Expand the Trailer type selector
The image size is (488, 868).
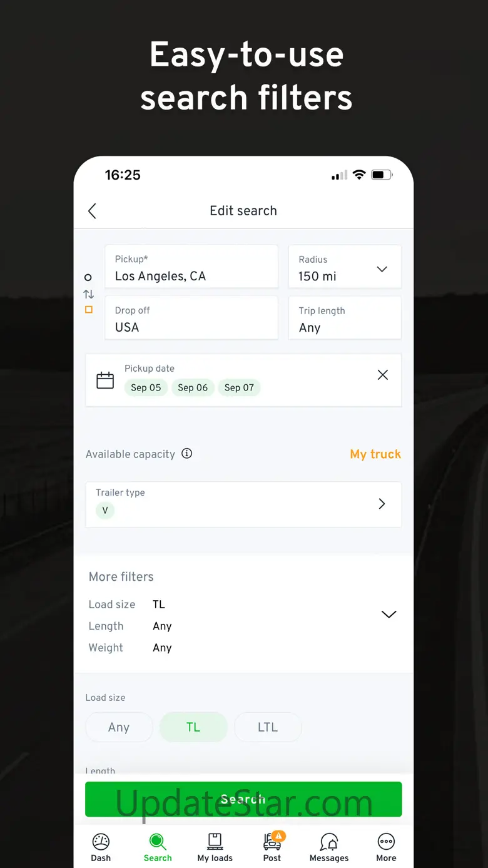coord(382,504)
